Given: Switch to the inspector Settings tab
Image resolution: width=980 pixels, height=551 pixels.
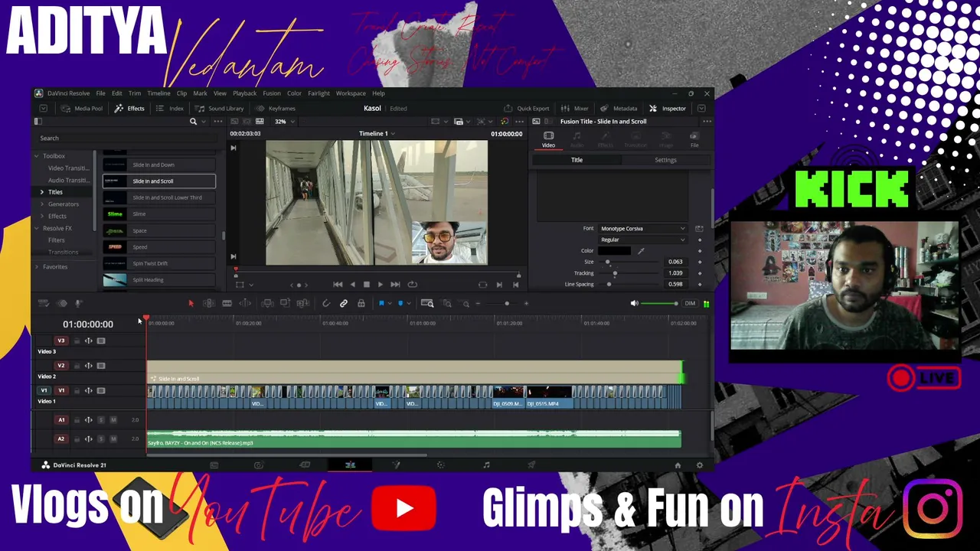Looking at the screenshot, I should point(665,160).
